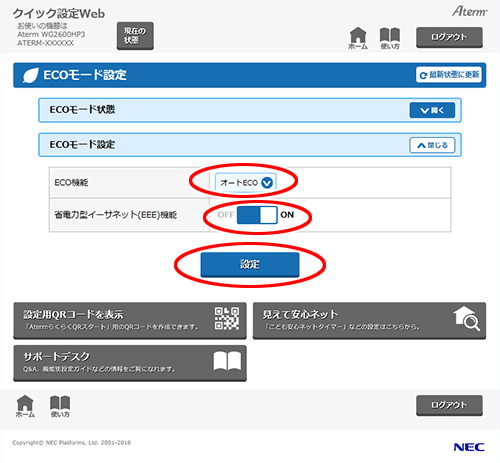Open 設定用QRコードを表示 panel
This screenshot has height=463, width=500.
tap(130, 321)
